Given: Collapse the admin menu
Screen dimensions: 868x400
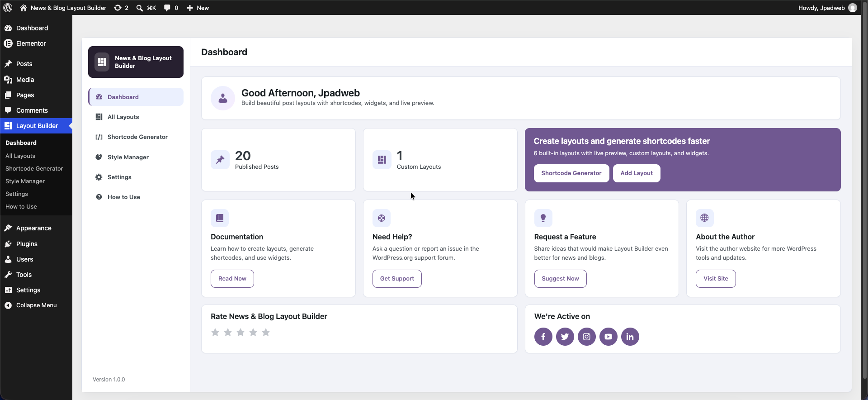Looking at the screenshot, I should click(x=36, y=305).
